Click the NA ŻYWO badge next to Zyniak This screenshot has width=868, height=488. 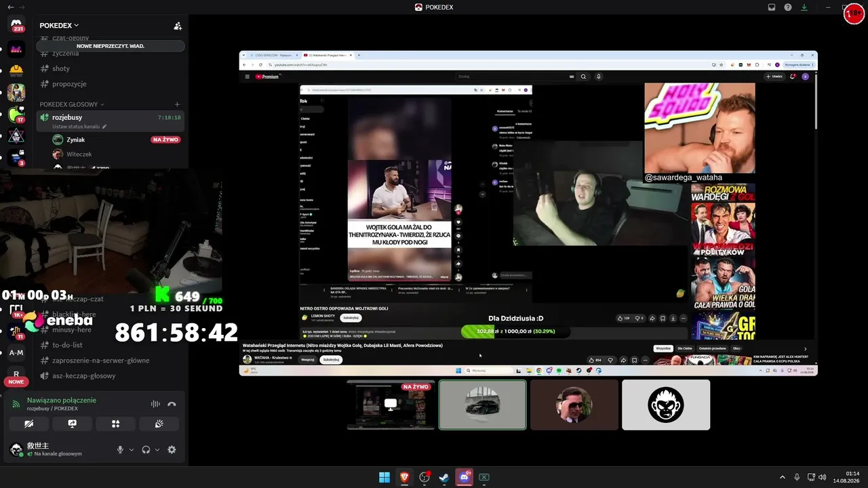[165, 140]
